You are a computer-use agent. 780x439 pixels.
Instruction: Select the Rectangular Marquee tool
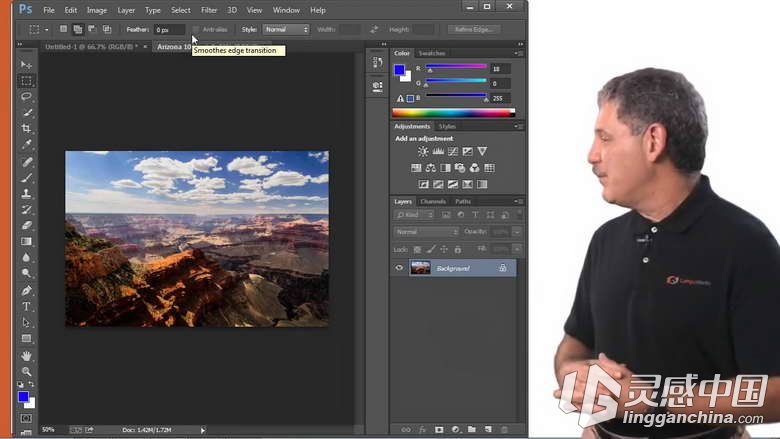26,81
